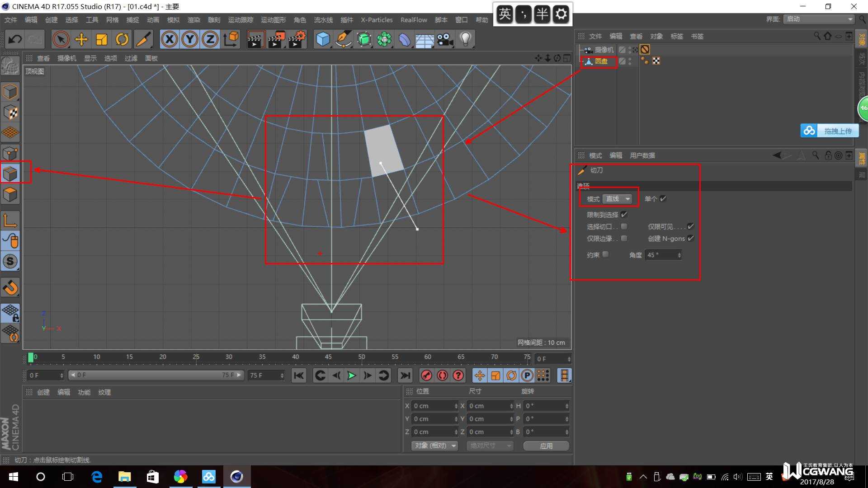This screenshot has width=868, height=488.
Task: Open the 对象 (相对) coordinate dropdown
Action: 434,446
